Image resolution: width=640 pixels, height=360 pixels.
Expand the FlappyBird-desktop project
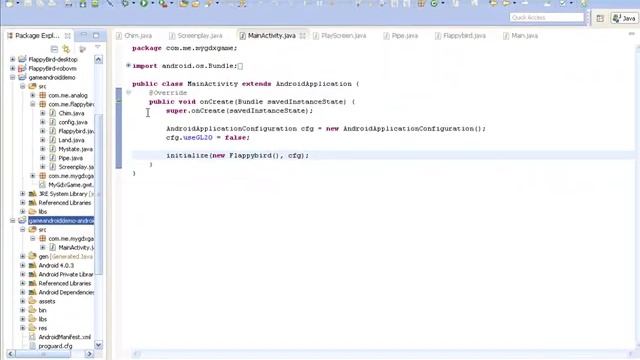[13, 59]
